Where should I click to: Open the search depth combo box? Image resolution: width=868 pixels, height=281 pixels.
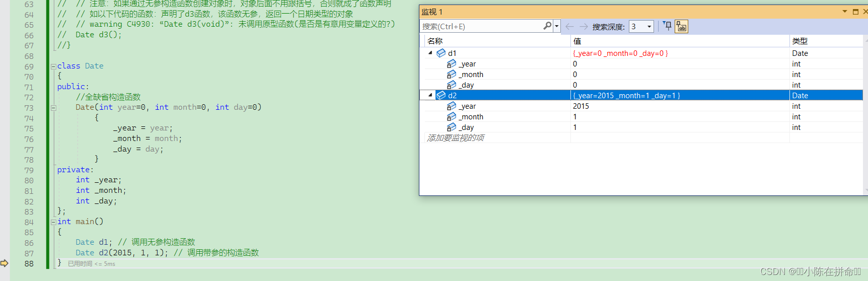pyautogui.click(x=641, y=26)
